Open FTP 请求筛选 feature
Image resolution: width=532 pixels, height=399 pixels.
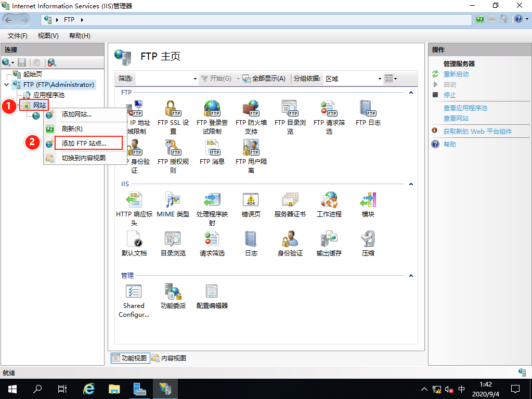pyautogui.click(x=329, y=117)
